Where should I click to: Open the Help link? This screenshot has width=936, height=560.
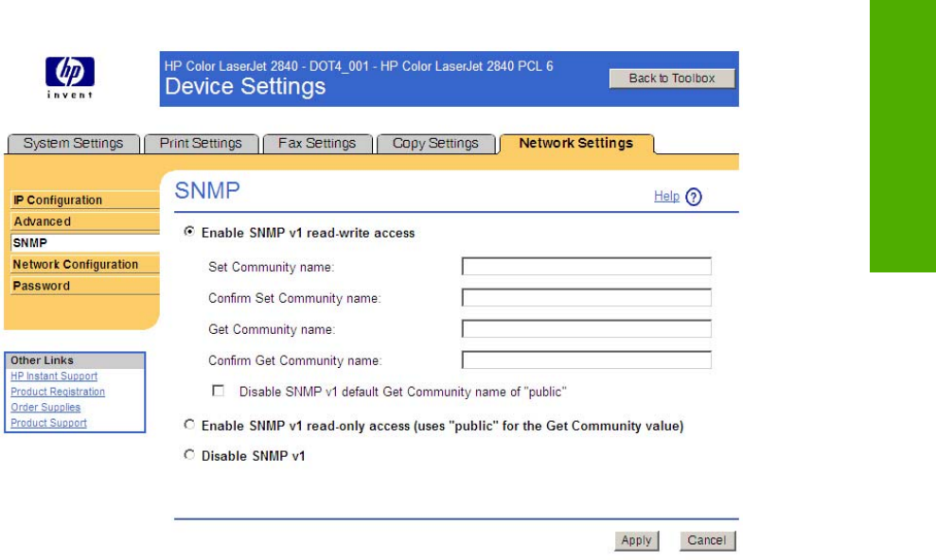[667, 196]
